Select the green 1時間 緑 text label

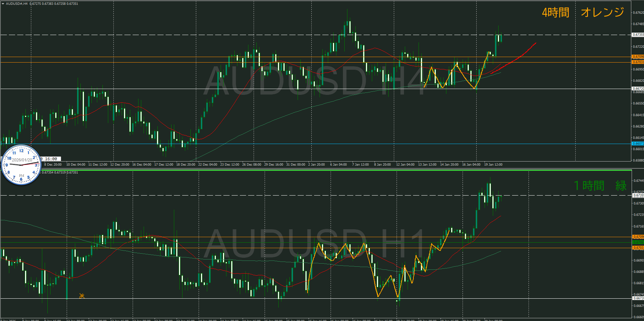(600, 186)
